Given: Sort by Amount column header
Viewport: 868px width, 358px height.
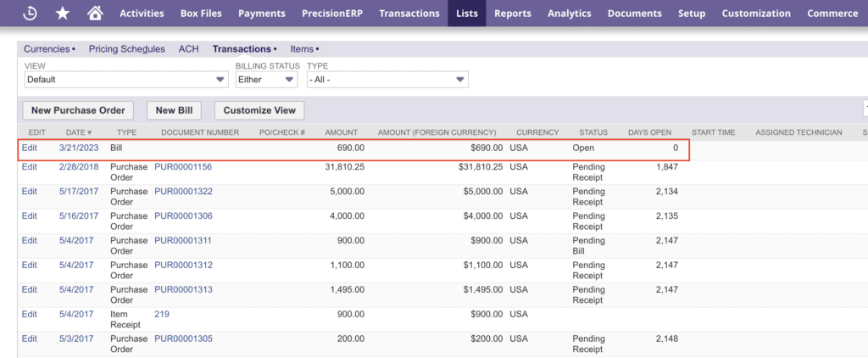Looking at the screenshot, I should (x=341, y=132).
